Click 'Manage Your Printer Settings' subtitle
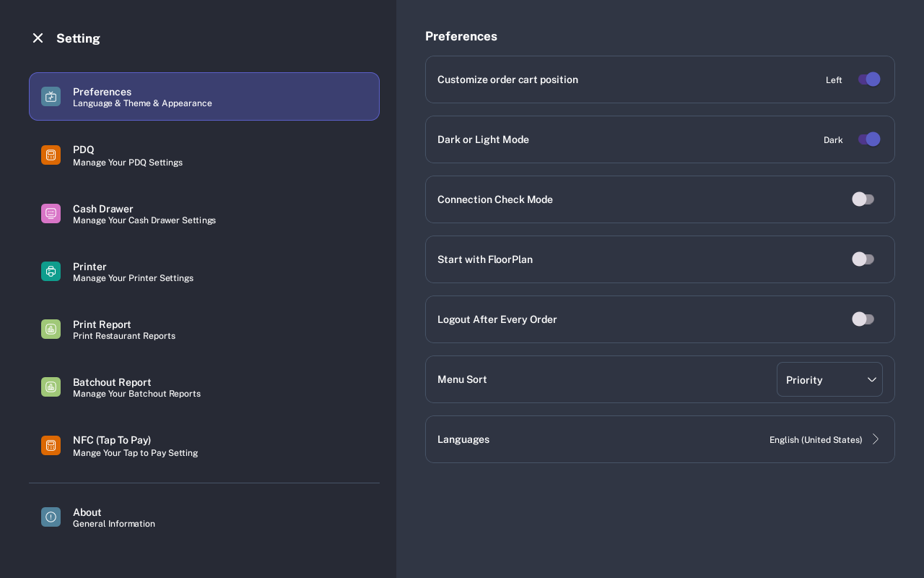924x578 pixels. pyautogui.click(x=133, y=278)
